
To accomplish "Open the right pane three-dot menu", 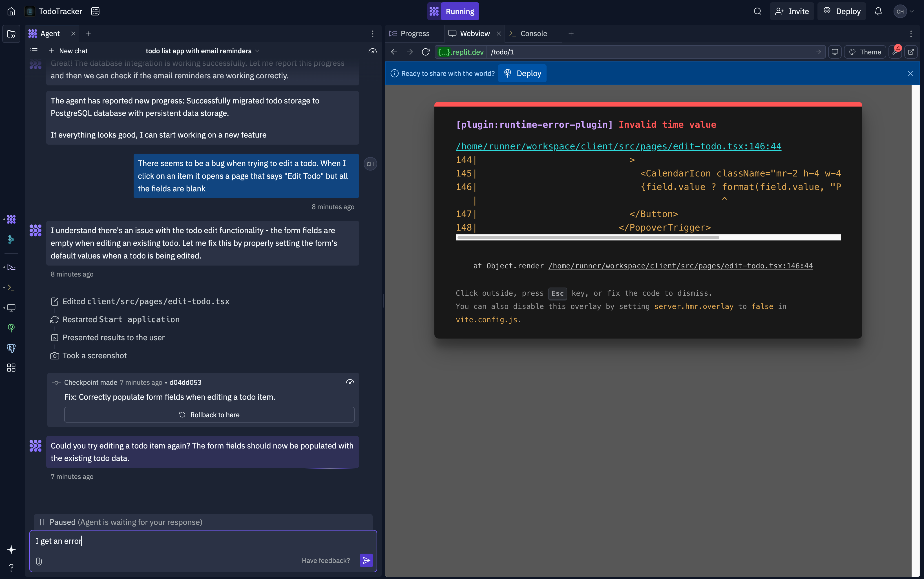I will tap(911, 34).
